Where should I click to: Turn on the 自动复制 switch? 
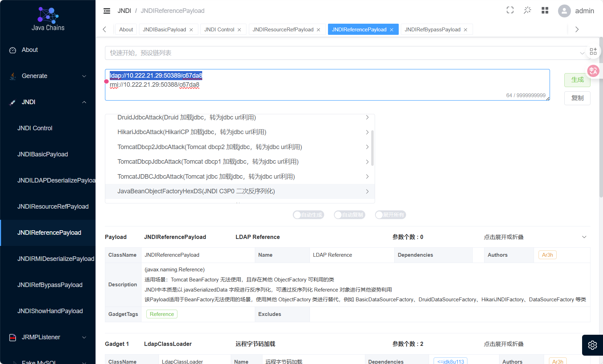tap(349, 215)
